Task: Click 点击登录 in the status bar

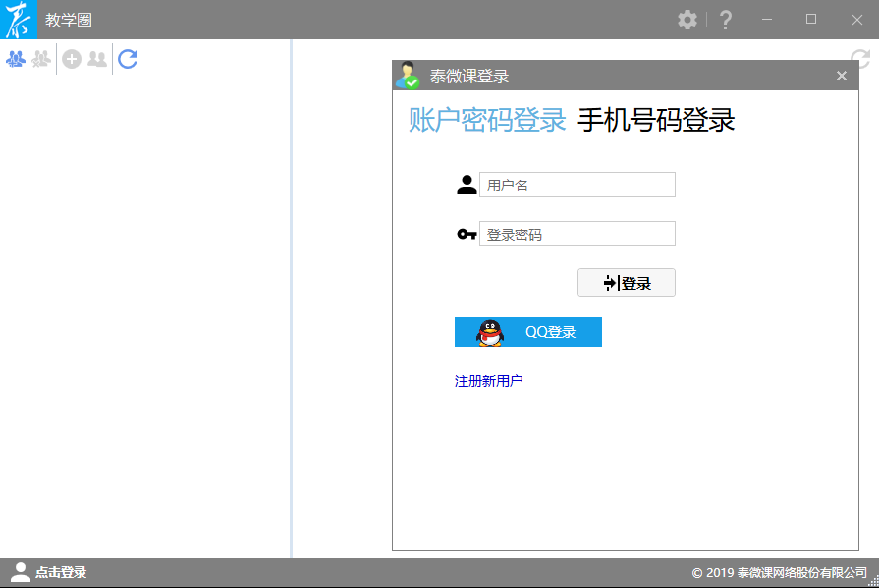Action: [x=61, y=572]
